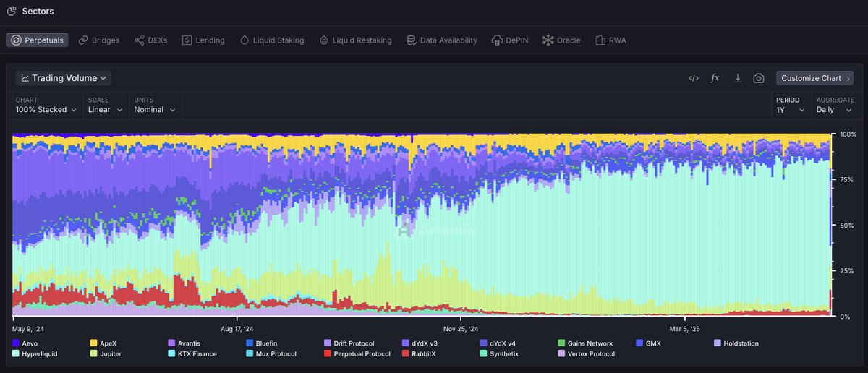Select the Bridges sector tab

[x=98, y=40]
